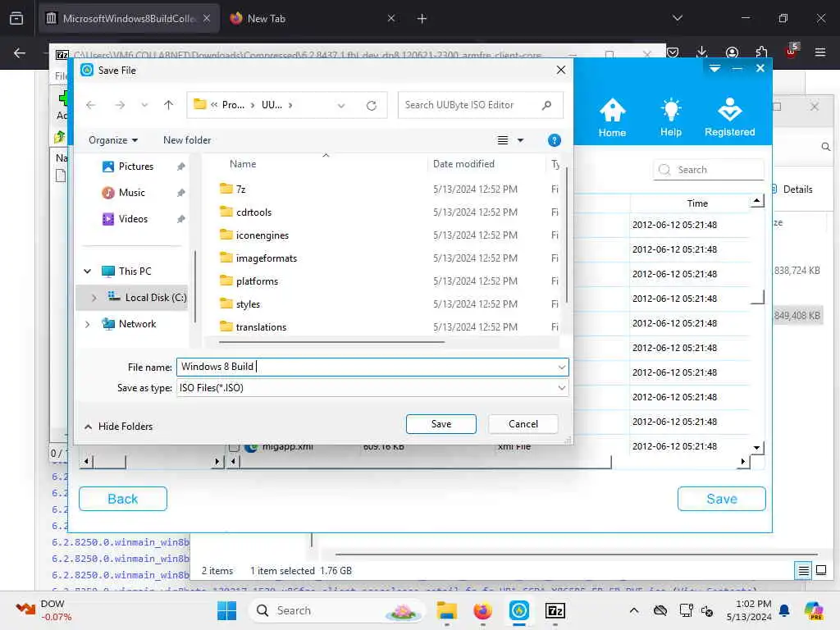Cancel the Save File dialog
Viewport: 840px width, 630px height.
pyautogui.click(x=523, y=424)
